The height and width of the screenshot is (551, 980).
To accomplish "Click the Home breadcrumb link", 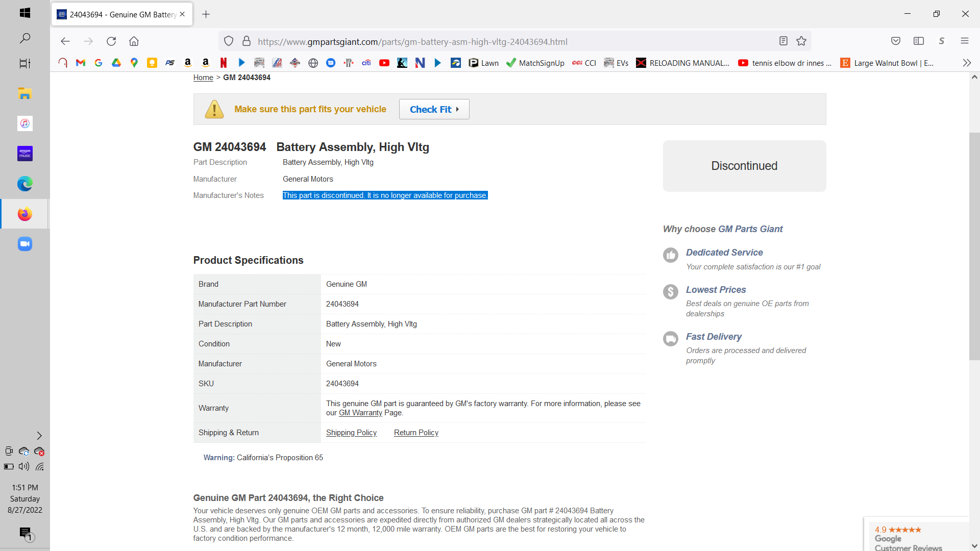I will (203, 78).
